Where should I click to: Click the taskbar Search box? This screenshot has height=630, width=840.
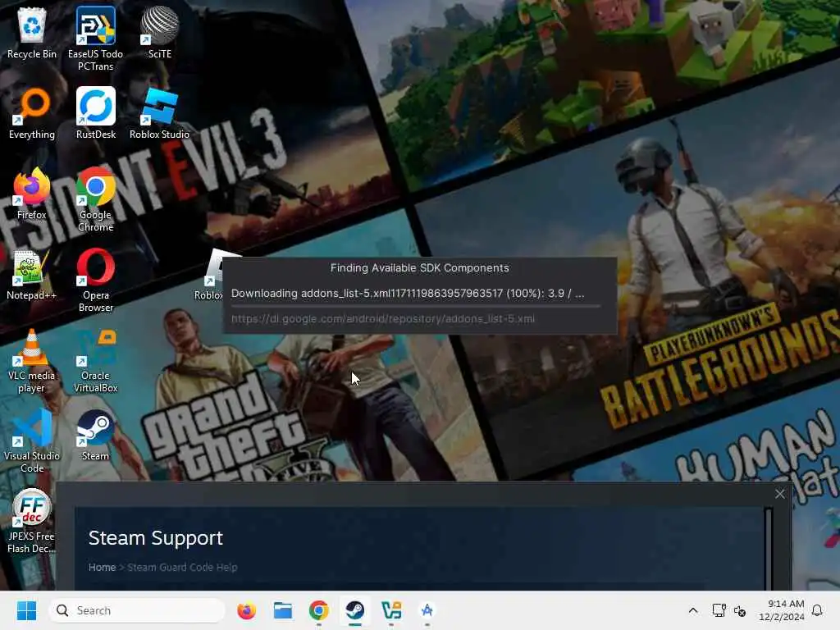tap(137, 610)
